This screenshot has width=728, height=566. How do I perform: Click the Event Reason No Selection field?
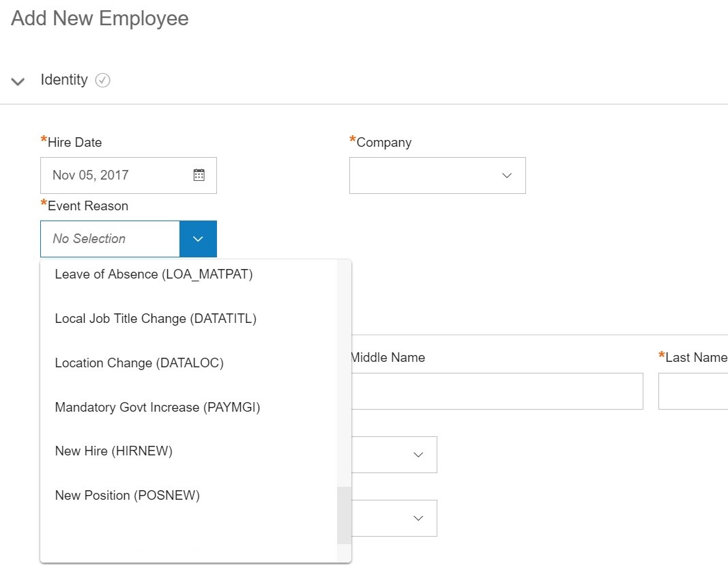(x=110, y=239)
